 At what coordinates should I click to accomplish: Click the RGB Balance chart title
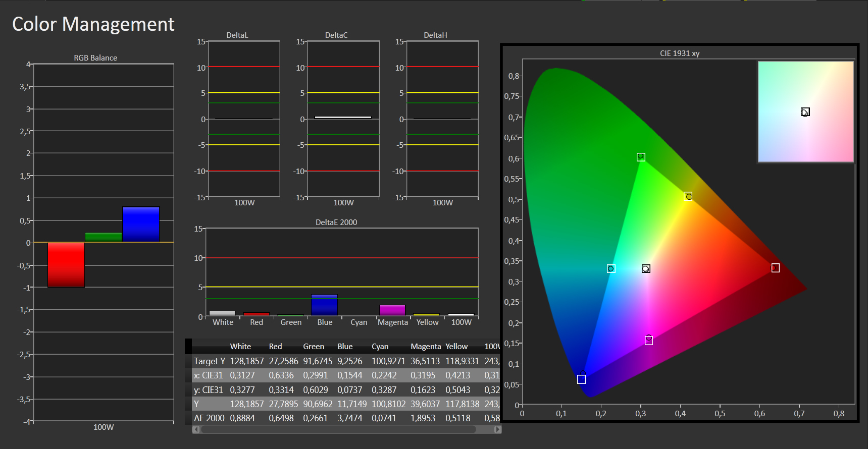point(95,58)
